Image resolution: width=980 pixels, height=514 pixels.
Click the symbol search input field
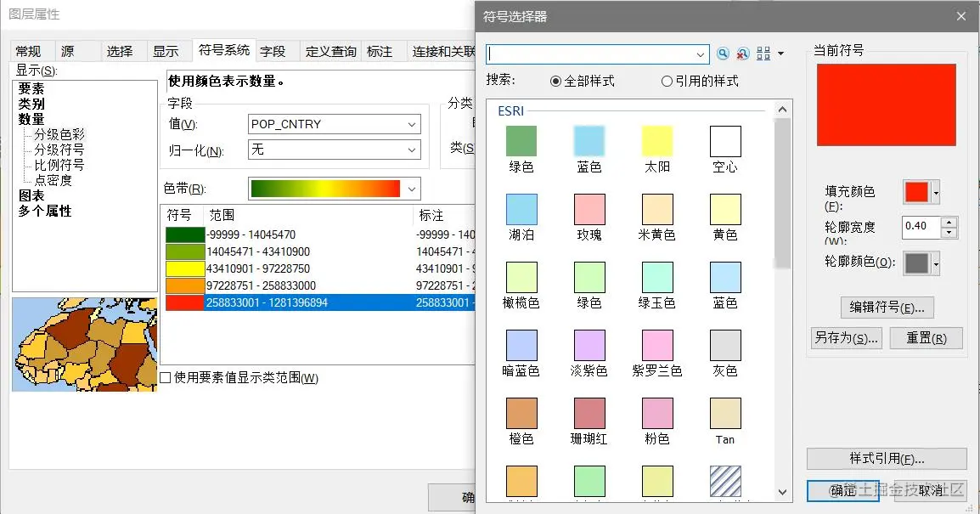(x=589, y=54)
